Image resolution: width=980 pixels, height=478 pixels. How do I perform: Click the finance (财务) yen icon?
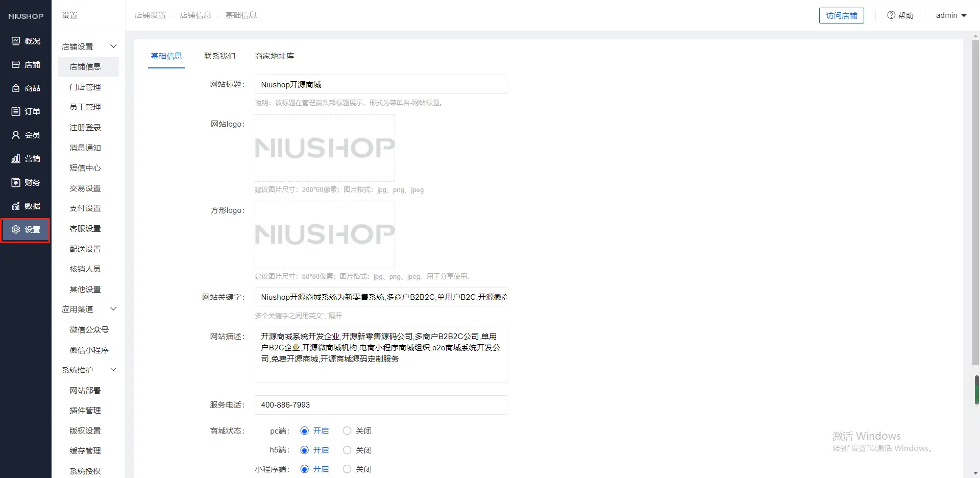pyautogui.click(x=16, y=182)
